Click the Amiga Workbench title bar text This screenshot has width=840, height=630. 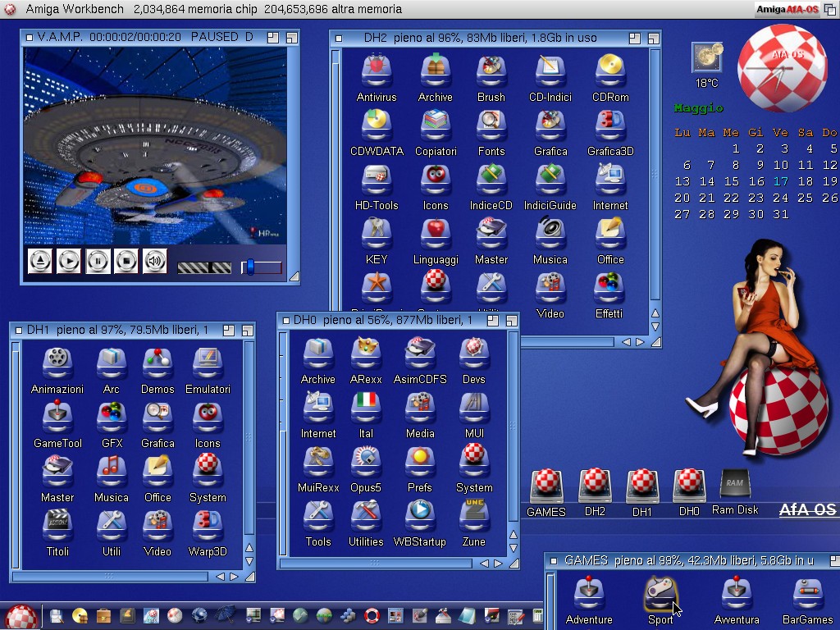coord(75,9)
